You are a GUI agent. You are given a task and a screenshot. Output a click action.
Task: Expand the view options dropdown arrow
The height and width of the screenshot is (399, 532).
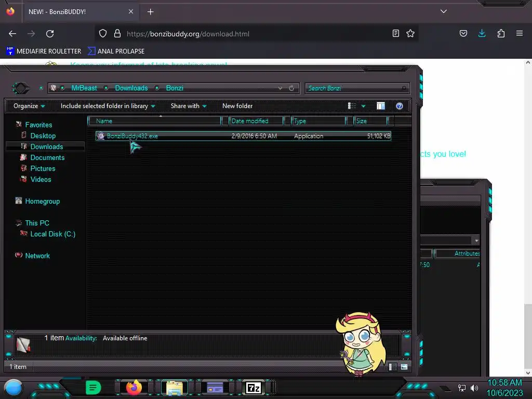(x=363, y=106)
